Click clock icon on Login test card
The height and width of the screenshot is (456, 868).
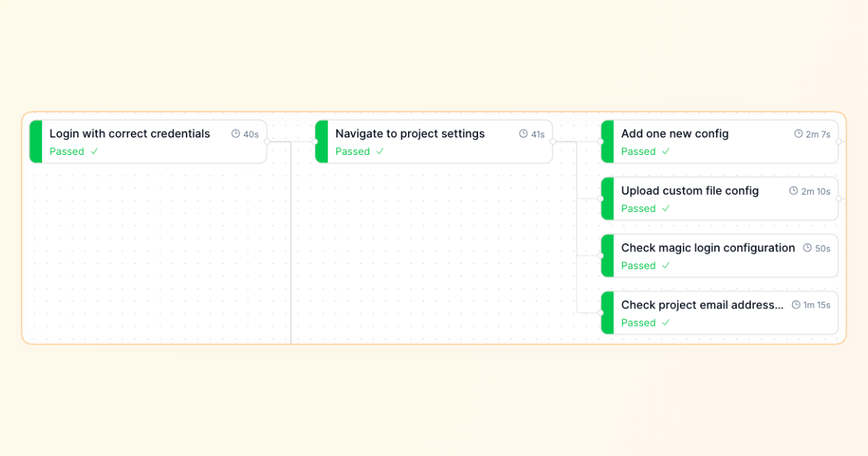point(235,134)
